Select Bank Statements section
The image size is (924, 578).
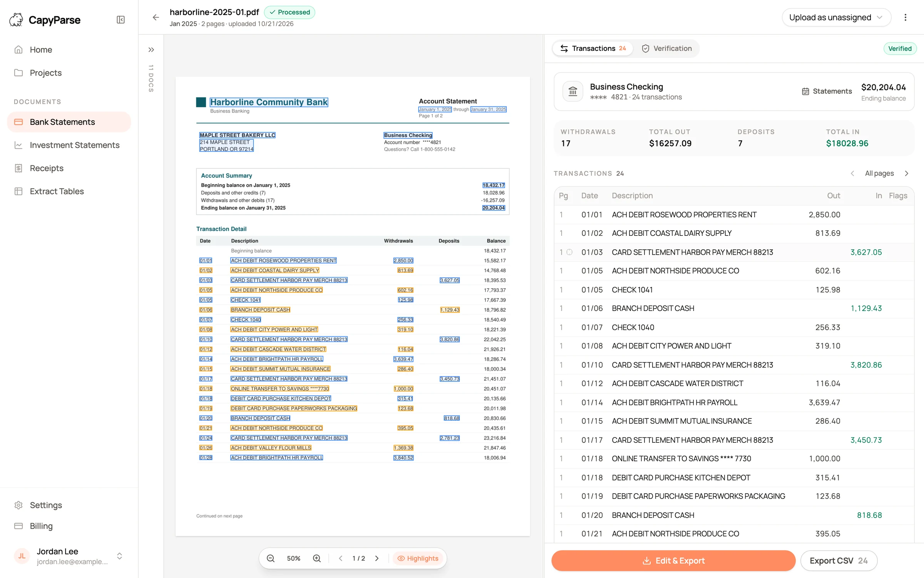pos(69,122)
